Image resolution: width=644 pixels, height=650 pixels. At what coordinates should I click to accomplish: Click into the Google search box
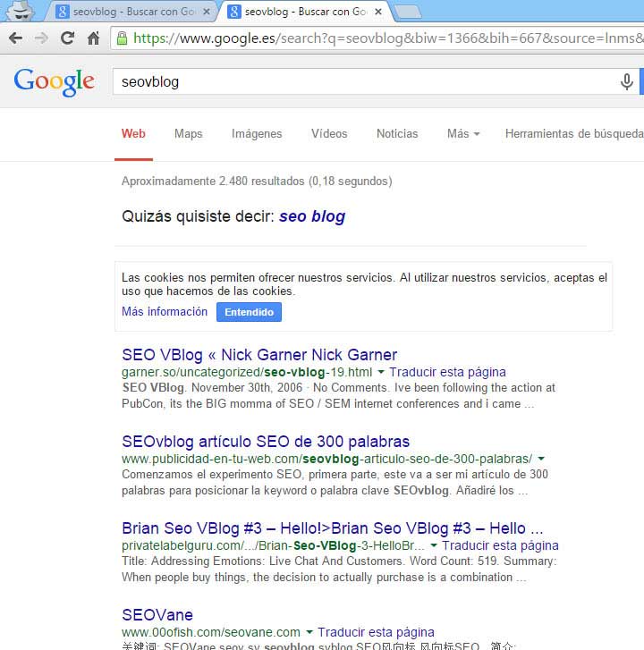(x=358, y=82)
